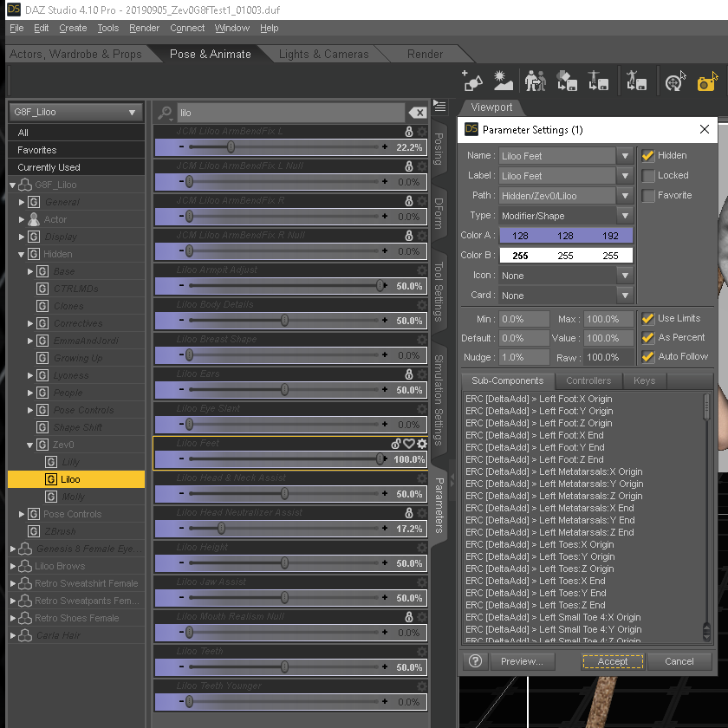The image size is (728, 728).
Task: Click the gear icon on Liloo Height
Action: (421, 548)
